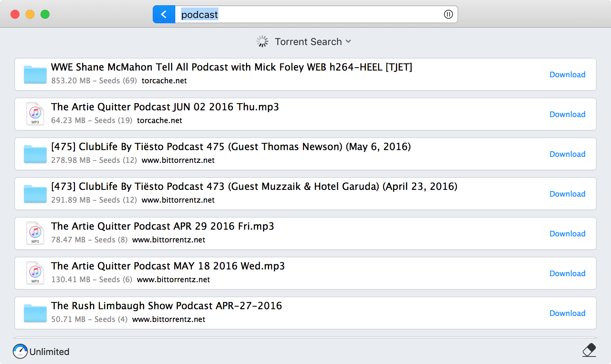Click 278.98 MB – Seeds (12) info
611x364 pixels.
point(94,160)
